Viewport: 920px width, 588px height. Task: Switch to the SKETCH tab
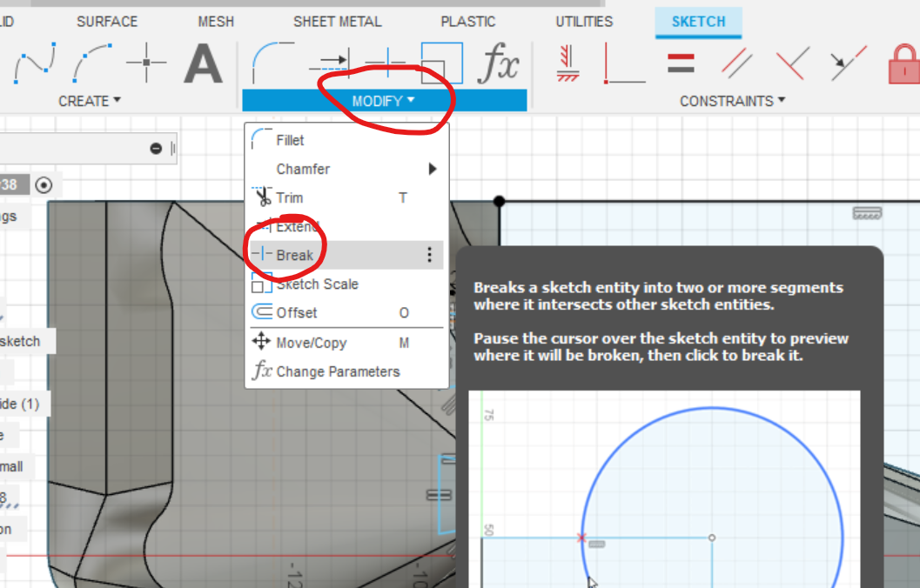coord(698,23)
